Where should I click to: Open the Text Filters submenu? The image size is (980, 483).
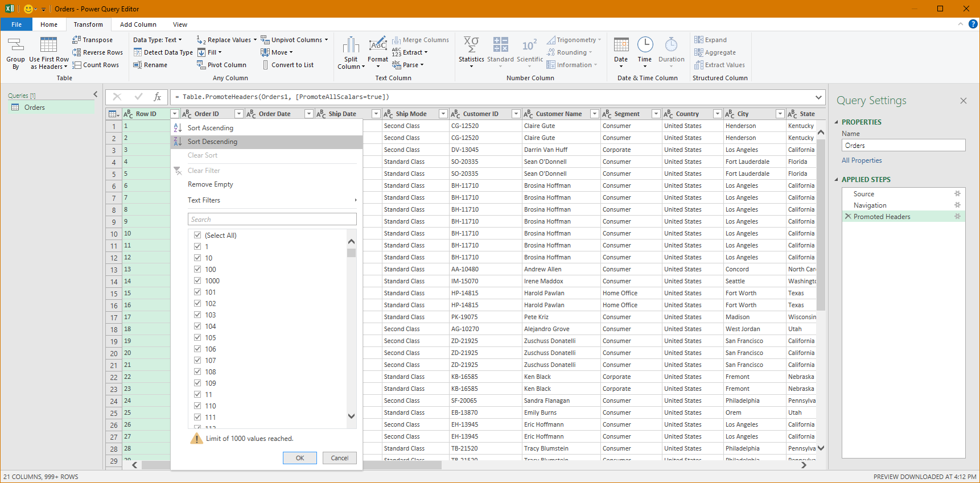point(266,200)
